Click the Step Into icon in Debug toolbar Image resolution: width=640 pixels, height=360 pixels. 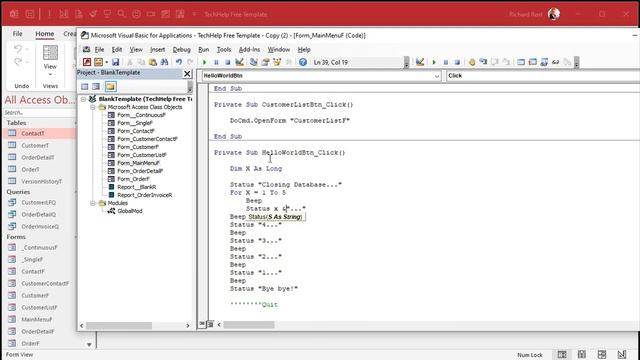coord(483,62)
